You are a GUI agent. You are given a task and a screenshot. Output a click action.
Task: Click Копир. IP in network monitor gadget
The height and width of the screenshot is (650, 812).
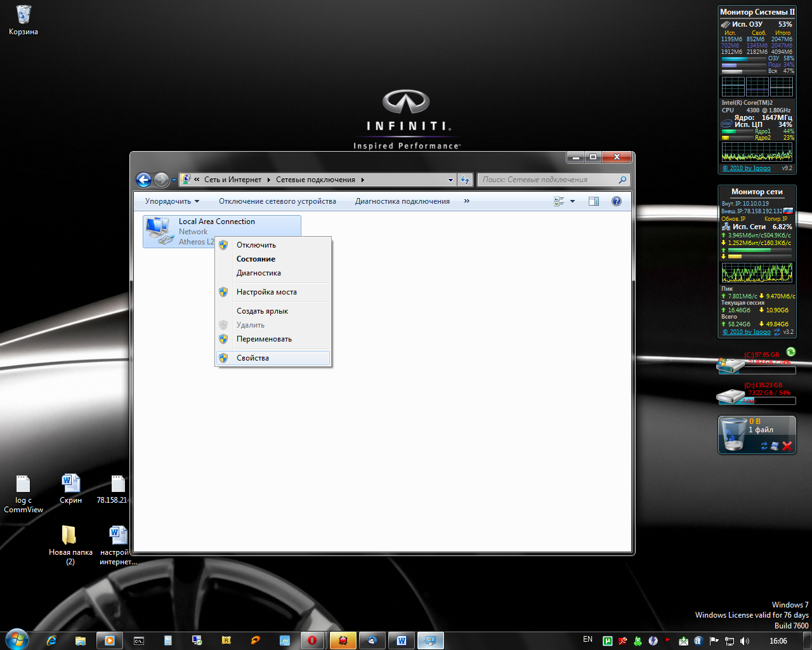[x=776, y=219]
